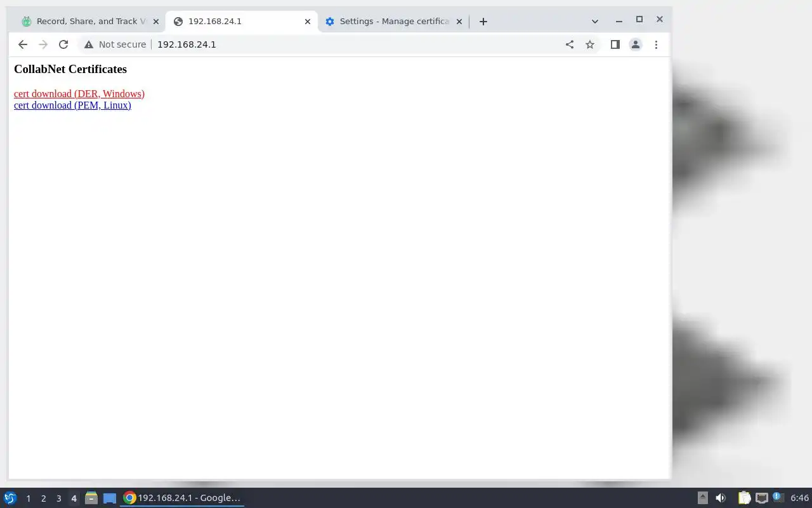Viewport: 812px width, 508px height.
Task: Share this page via share icon
Action: (570, 44)
